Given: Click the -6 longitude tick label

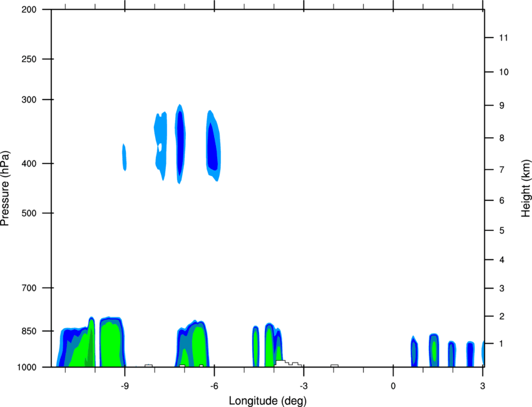Looking at the screenshot, I should (214, 386).
